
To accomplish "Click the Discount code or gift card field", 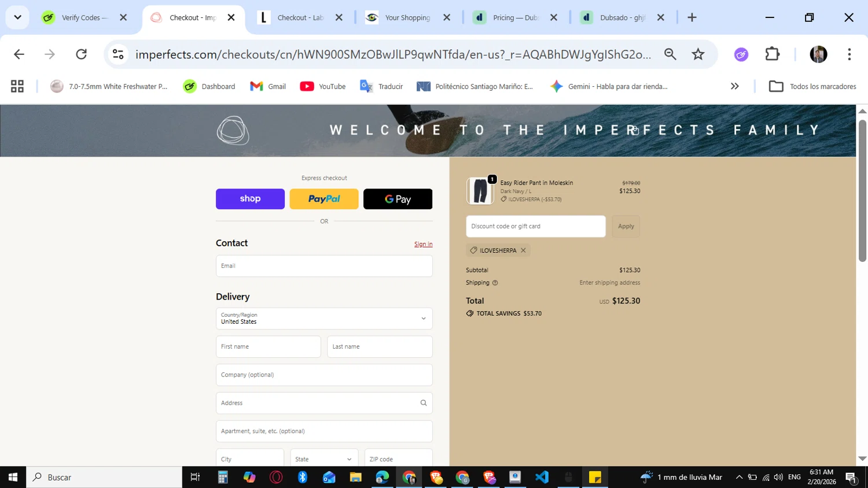I will point(536,226).
